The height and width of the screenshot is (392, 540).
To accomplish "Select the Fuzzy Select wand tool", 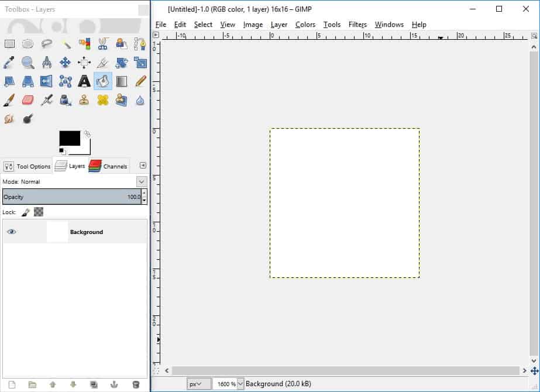I will [x=66, y=44].
